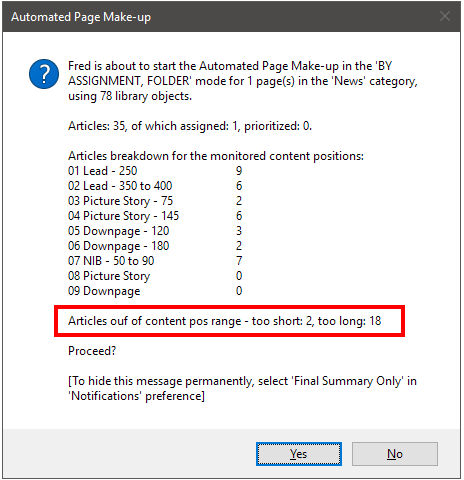Click the Yes button to proceed
This screenshot has height=480, width=464.
coord(299,454)
